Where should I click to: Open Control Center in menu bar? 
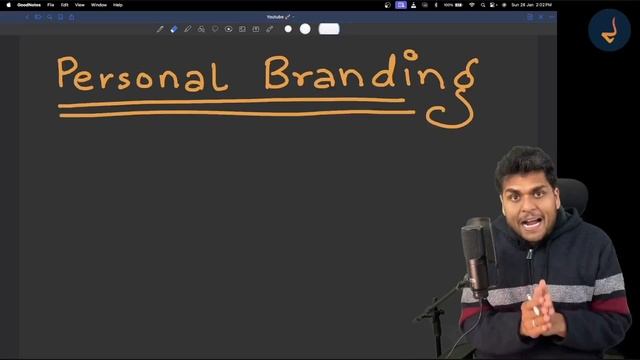coord(493,5)
